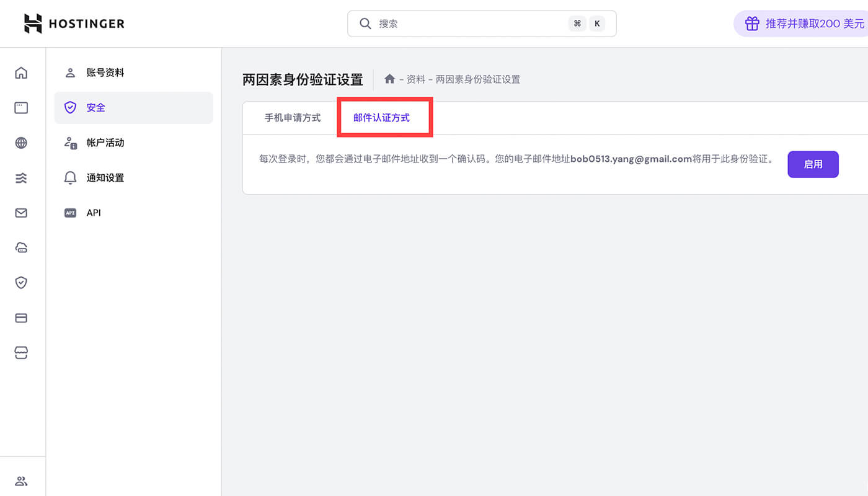Click the bell icon beside 通知设置
The image size is (868, 496).
pyautogui.click(x=70, y=178)
